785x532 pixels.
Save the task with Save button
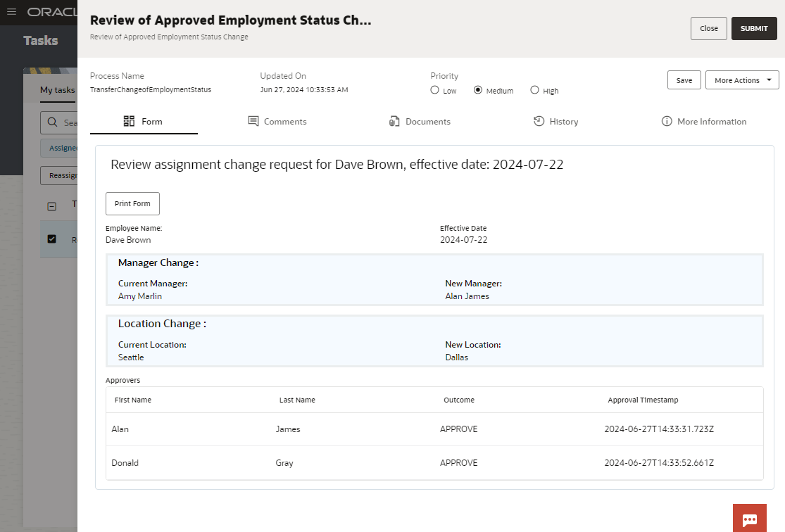684,80
